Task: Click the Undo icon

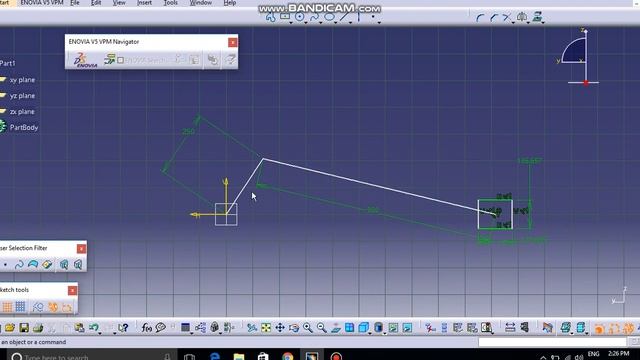Action: (94, 328)
